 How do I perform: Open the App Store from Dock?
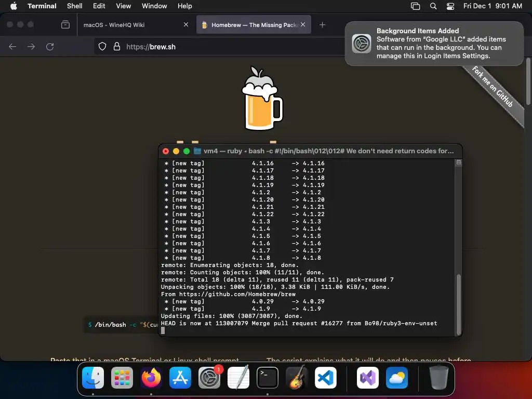pos(180,378)
